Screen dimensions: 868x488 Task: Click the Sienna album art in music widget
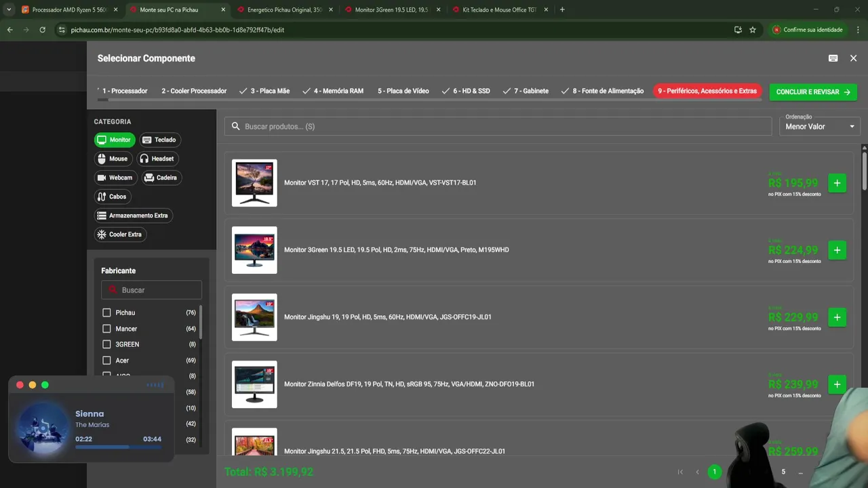point(42,430)
